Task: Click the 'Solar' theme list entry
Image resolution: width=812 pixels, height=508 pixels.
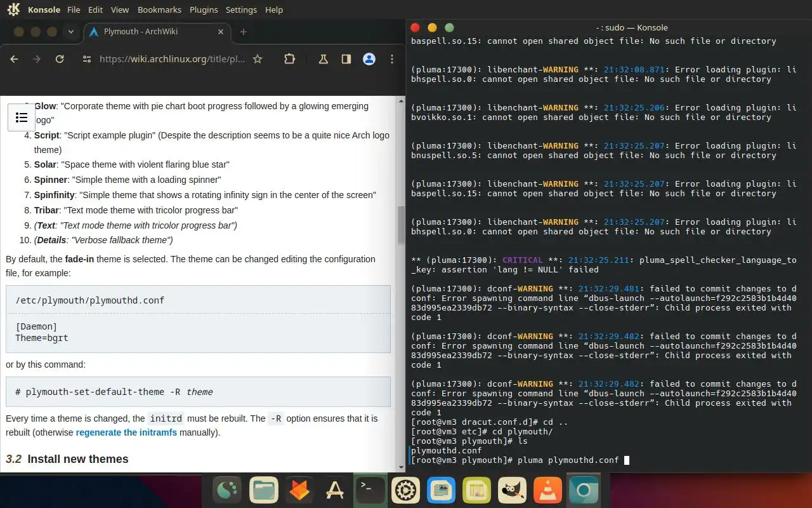Action: coord(131,164)
